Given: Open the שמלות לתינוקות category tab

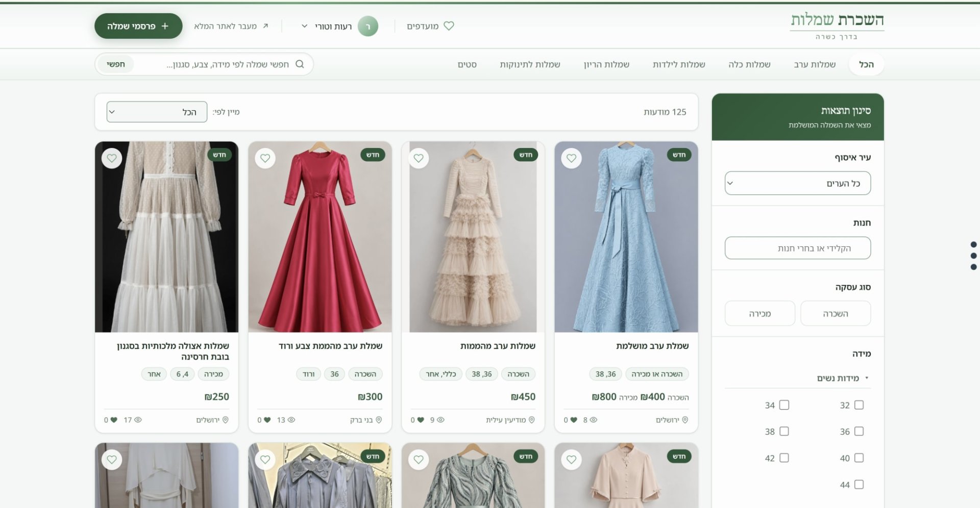Looking at the screenshot, I should tap(530, 64).
